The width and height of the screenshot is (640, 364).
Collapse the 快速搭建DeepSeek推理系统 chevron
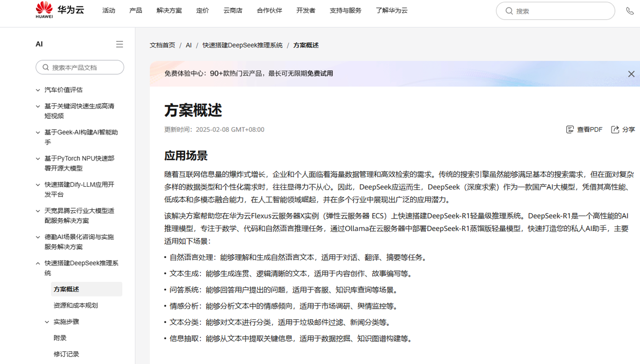(x=38, y=263)
